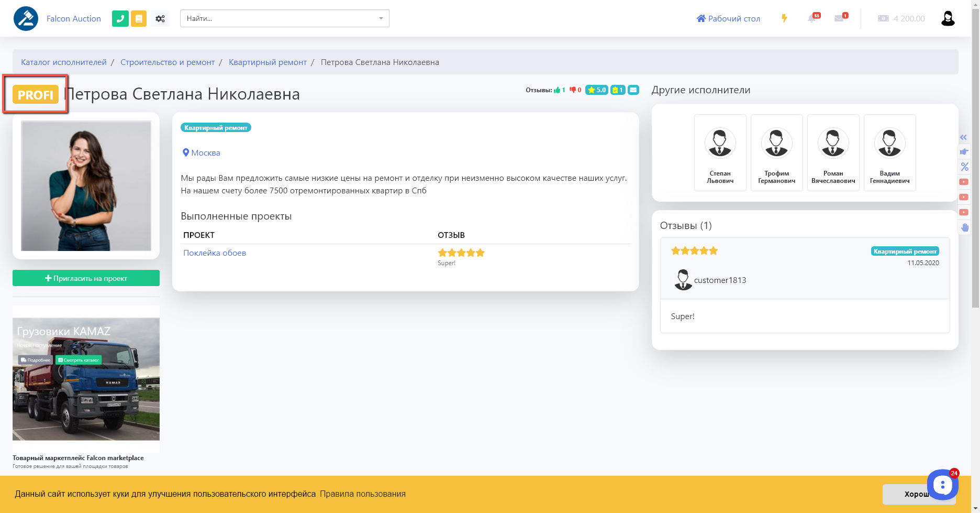Open the yellow book icon in header
980x513 pixels.
[139, 19]
